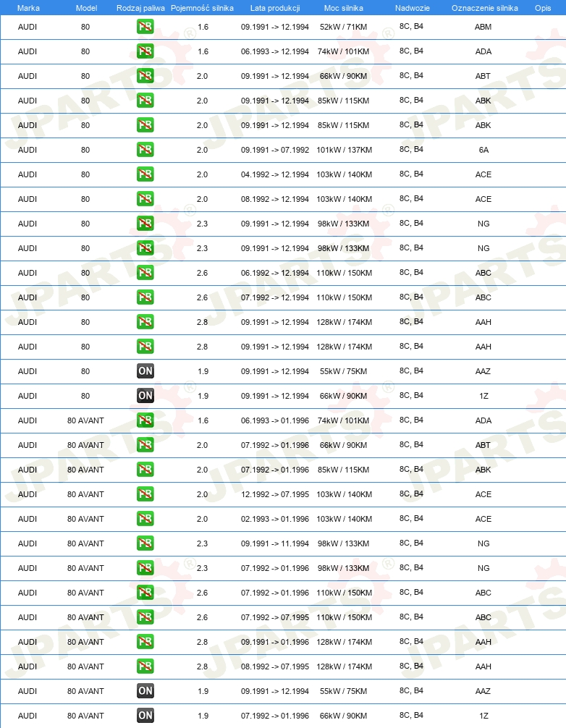Image resolution: width=566 pixels, height=728 pixels.
Task: Select the engine code ABM cell
Action: [483, 27]
